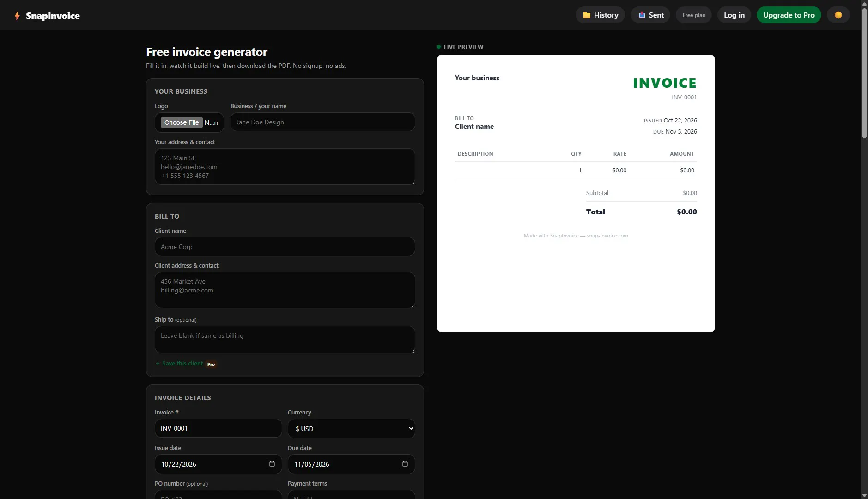
Task: Click into Your address & contact textarea
Action: (285, 167)
